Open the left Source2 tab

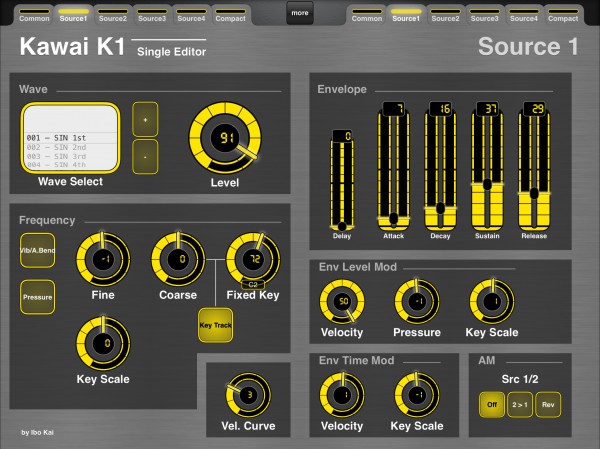click(x=112, y=15)
